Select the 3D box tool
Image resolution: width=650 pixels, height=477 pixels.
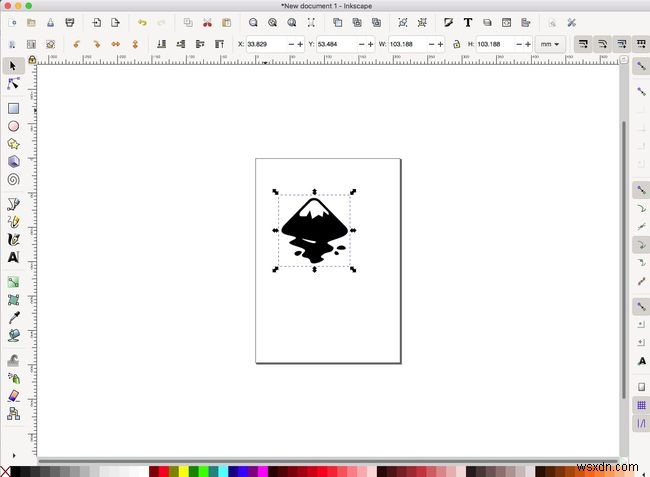coord(13,161)
